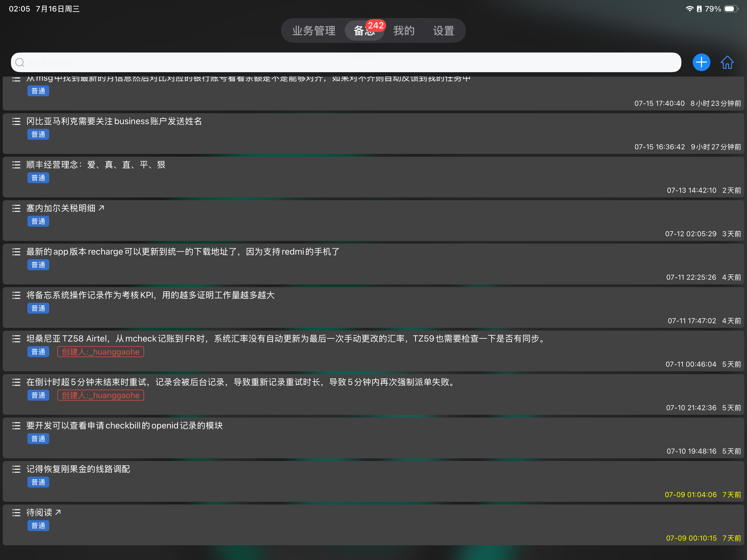
Task: Tap 普通 tag on 塞内加尔关税明细 memo
Action: [x=38, y=221]
